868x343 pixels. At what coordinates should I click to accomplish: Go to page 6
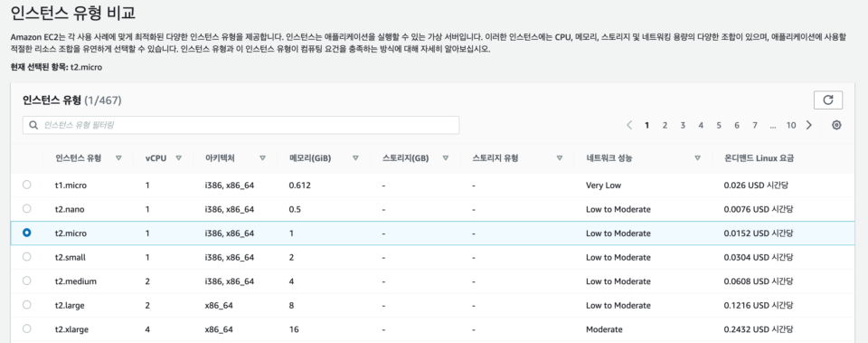click(737, 125)
